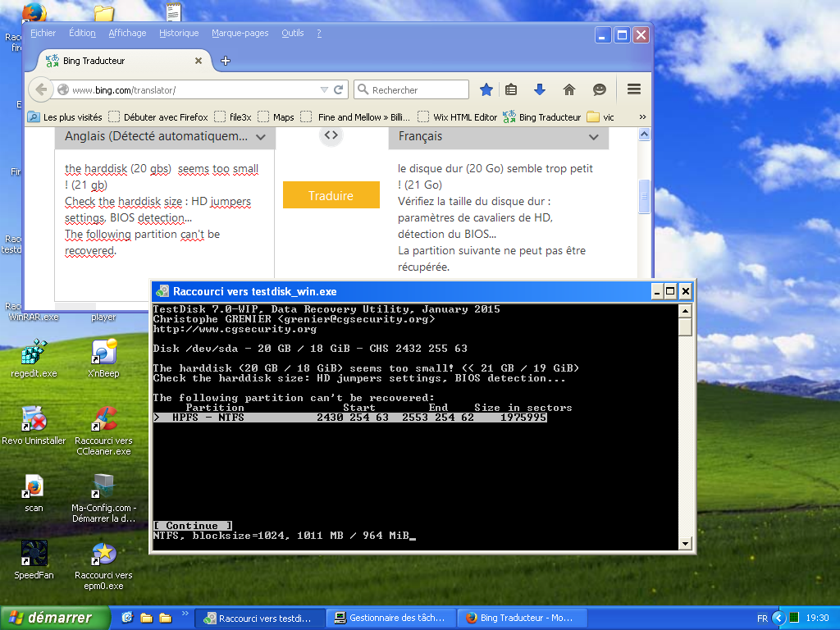Open the Fichier menu
The height and width of the screenshot is (630, 840).
(43, 33)
